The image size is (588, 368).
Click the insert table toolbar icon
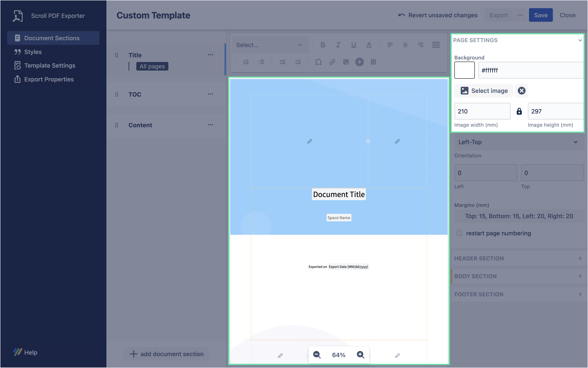[x=373, y=62]
